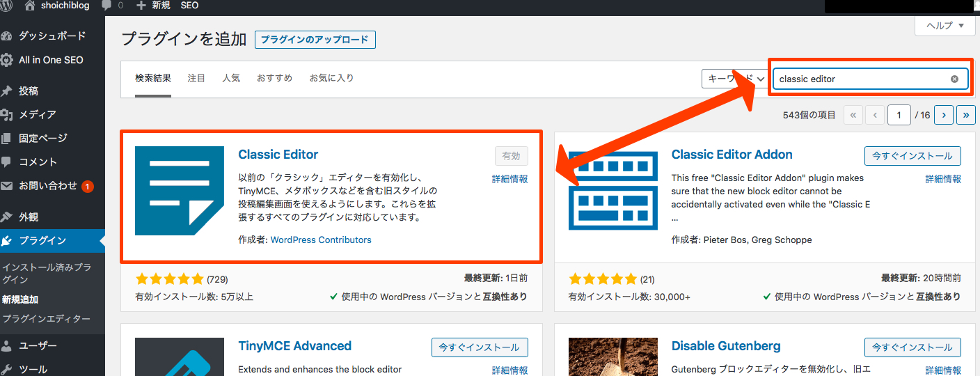Click the プラグイン plug icon
The width and height of the screenshot is (980, 376).
6,241
